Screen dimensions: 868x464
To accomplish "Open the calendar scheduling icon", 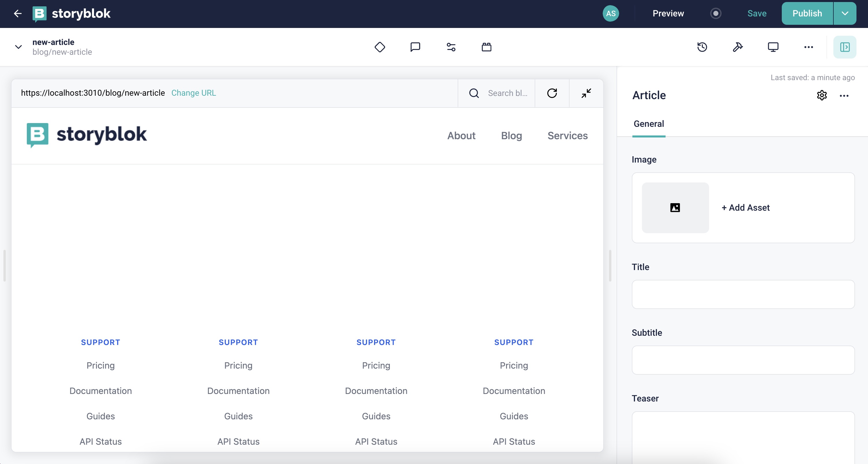I will pyautogui.click(x=486, y=47).
